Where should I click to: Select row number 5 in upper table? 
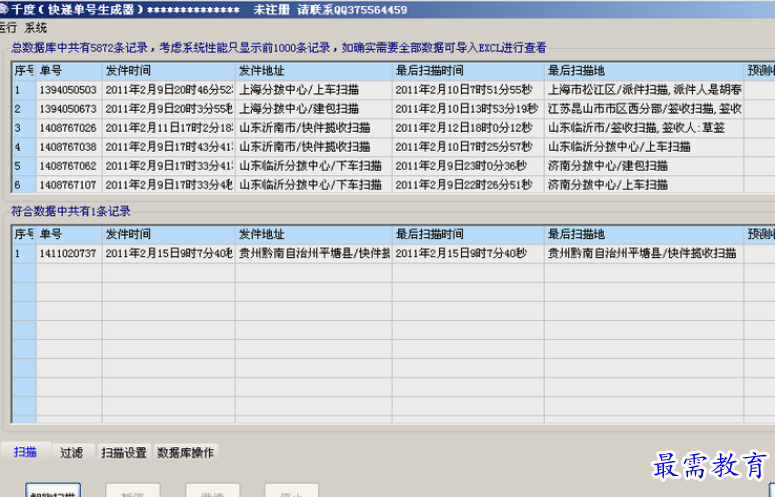24,166
